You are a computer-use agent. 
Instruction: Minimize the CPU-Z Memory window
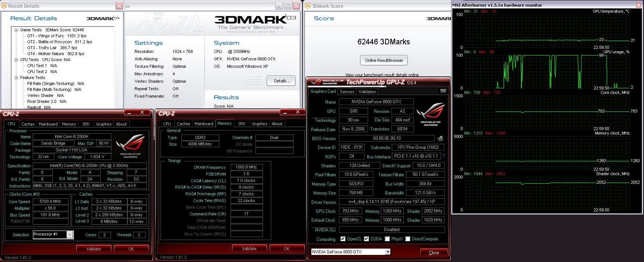click(285, 112)
